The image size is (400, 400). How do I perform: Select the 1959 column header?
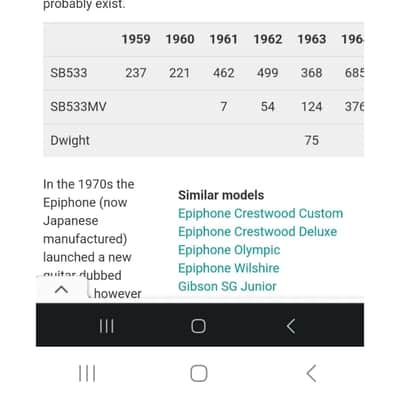click(136, 39)
